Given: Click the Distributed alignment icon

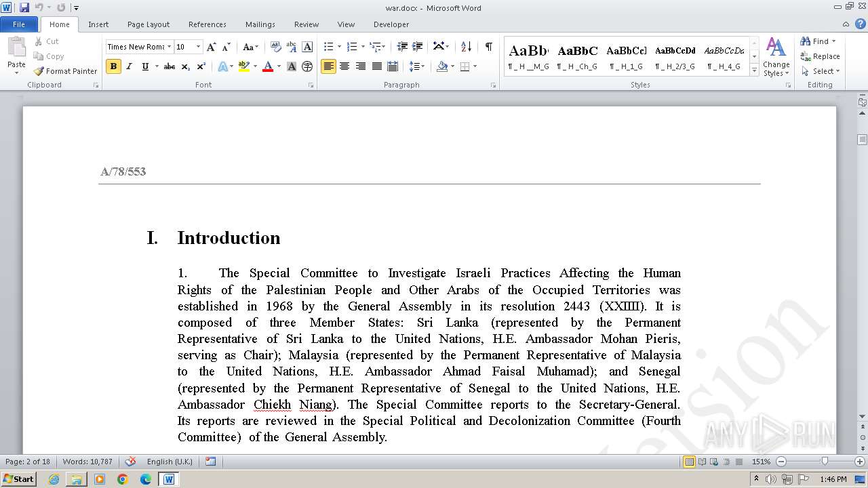Looking at the screenshot, I should [393, 66].
